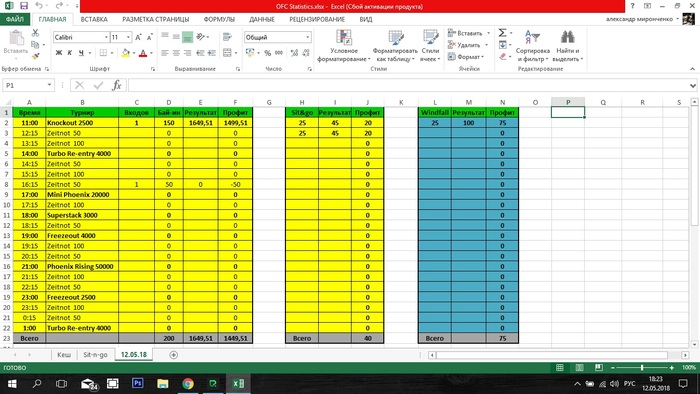Click the thousands separator 000 icon
The image size is (700, 394).
pos(279,53)
